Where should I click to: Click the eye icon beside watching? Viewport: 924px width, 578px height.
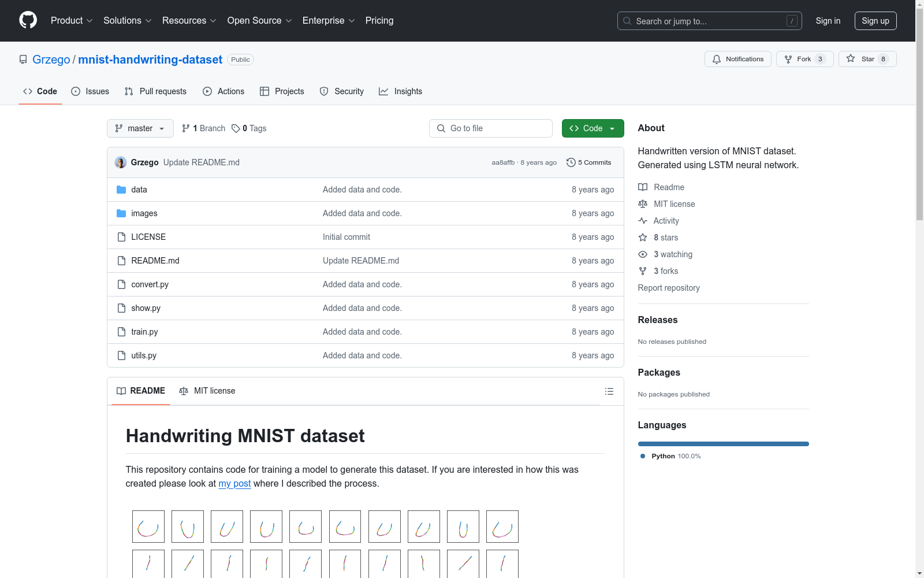643,254
